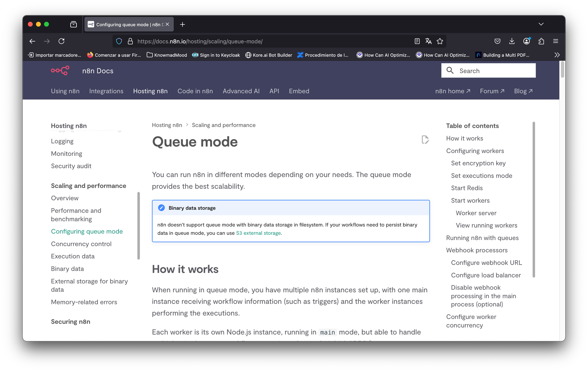Expand the list all tabs chevron

click(x=541, y=24)
